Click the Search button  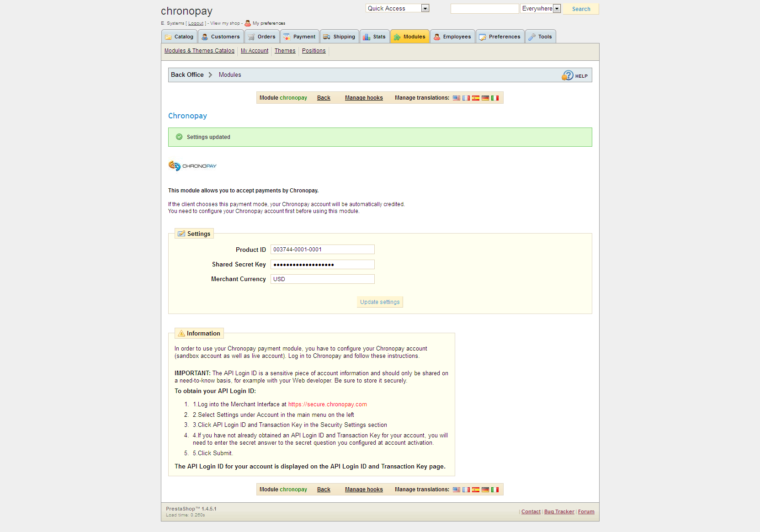(581, 9)
